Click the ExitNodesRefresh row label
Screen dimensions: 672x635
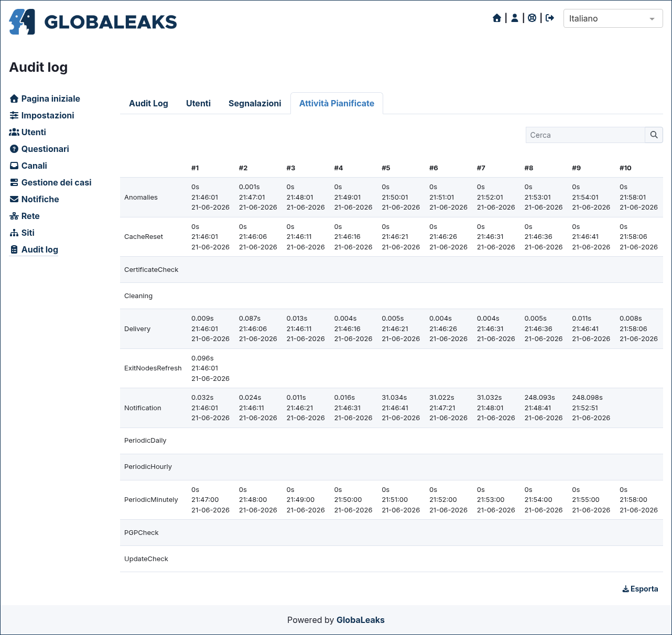click(153, 368)
